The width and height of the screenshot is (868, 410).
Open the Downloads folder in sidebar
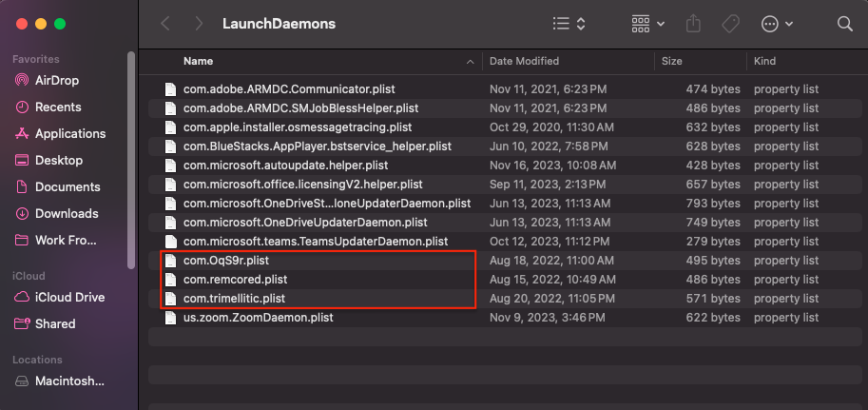click(67, 213)
